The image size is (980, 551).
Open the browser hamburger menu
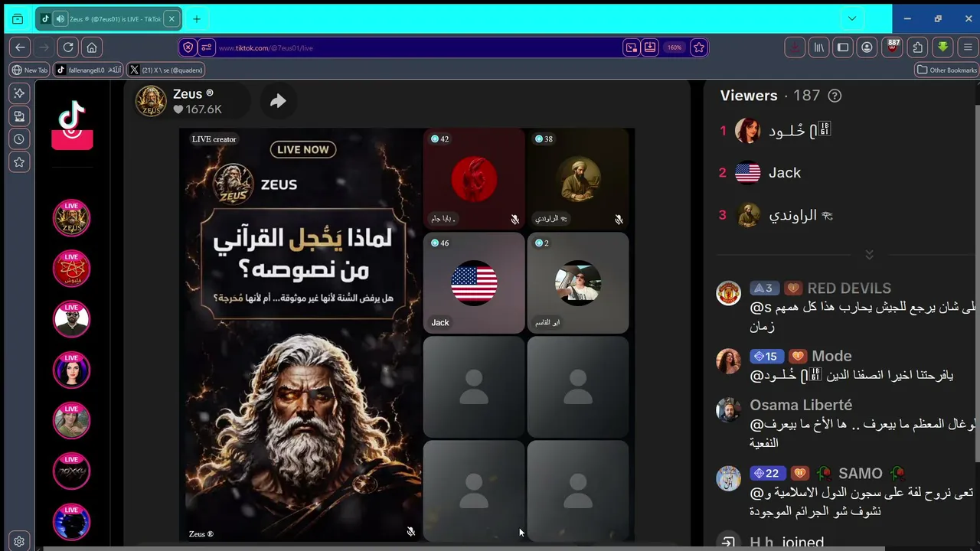[968, 47]
